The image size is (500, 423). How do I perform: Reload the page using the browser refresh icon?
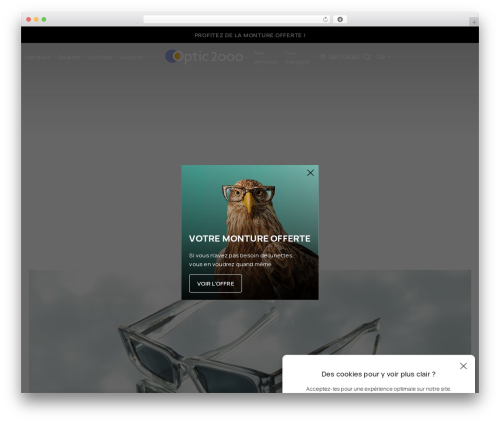[325, 19]
